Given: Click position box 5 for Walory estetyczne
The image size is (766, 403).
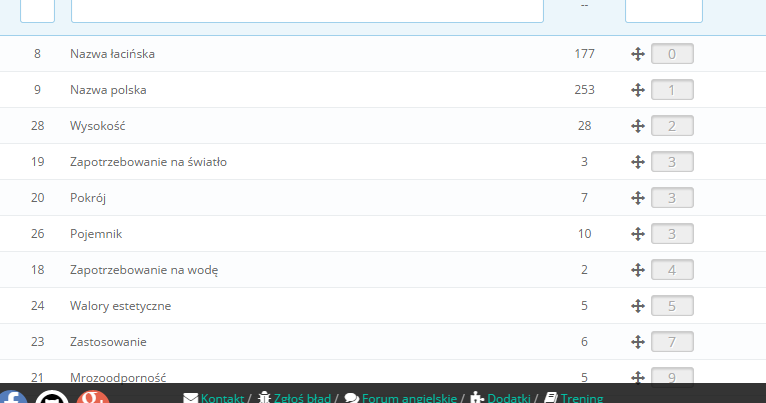Looking at the screenshot, I should [x=672, y=306].
